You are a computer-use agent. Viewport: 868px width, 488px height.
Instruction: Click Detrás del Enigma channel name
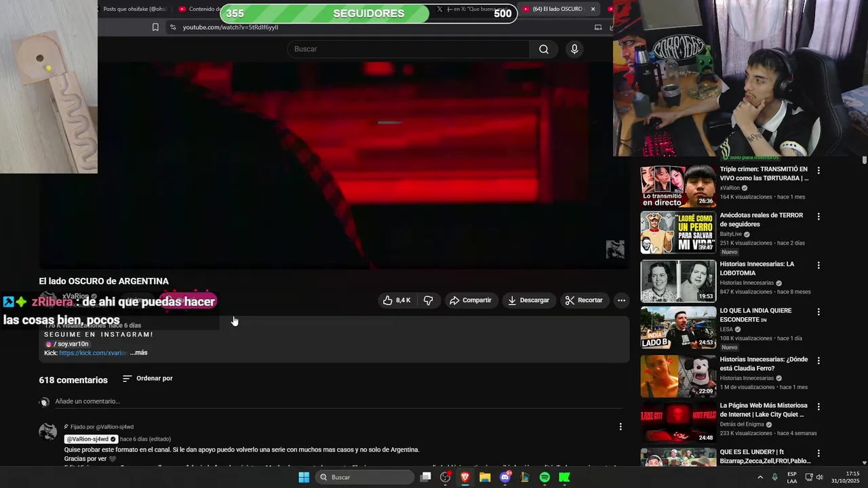pyautogui.click(x=743, y=424)
